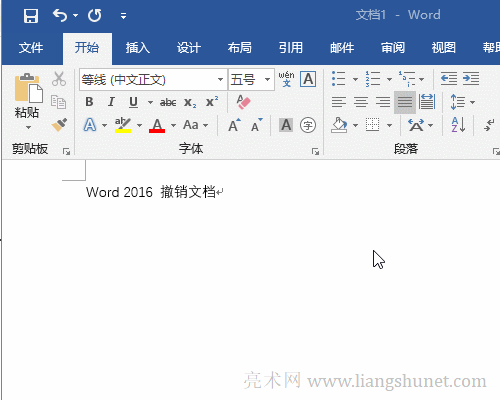Click Clear All Formatting eraser icon
The image size is (500, 400).
point(244,102)
